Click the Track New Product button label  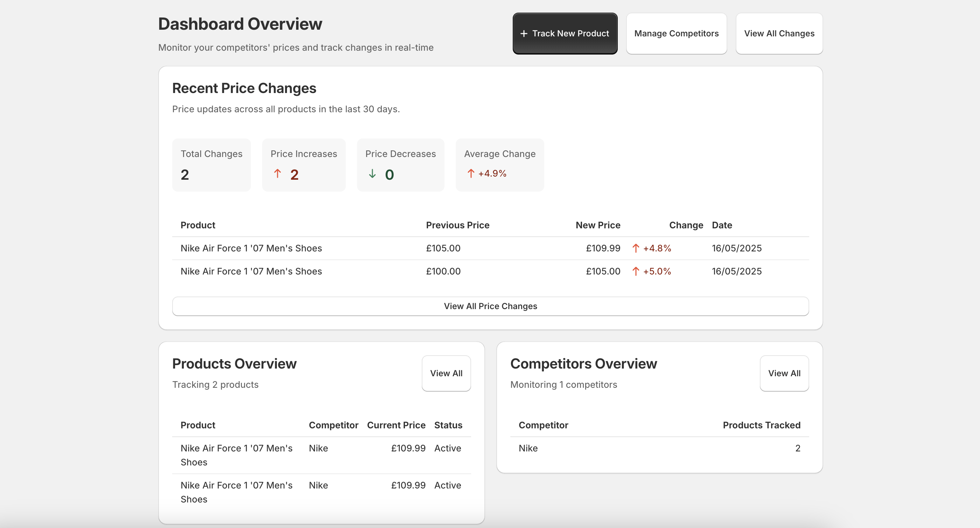pos(570,34)
